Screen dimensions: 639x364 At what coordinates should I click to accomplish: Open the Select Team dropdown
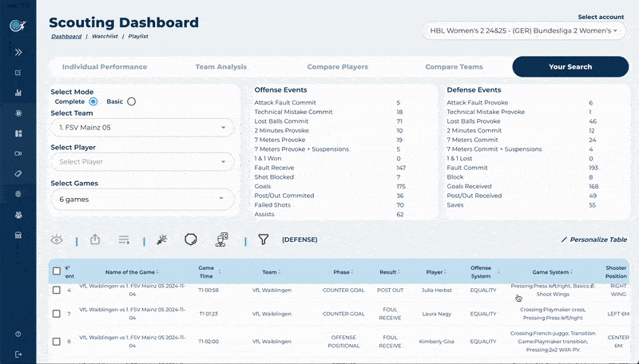(141, 128)
